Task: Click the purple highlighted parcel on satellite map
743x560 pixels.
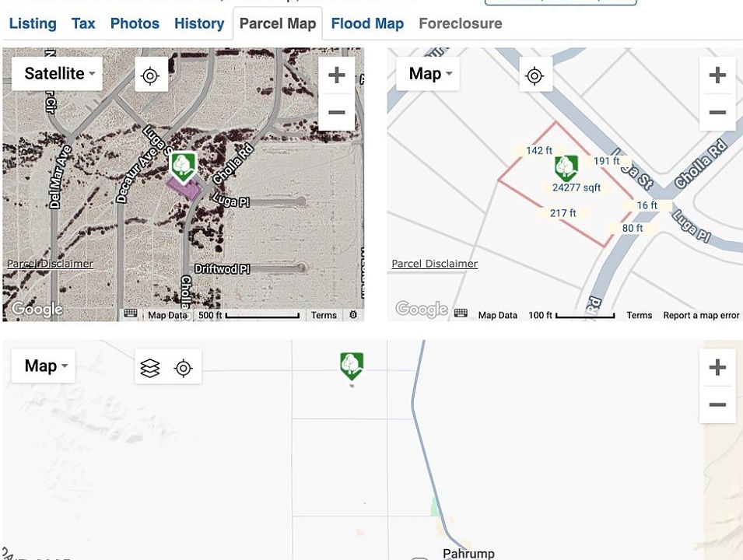Action: pos(186,190)
